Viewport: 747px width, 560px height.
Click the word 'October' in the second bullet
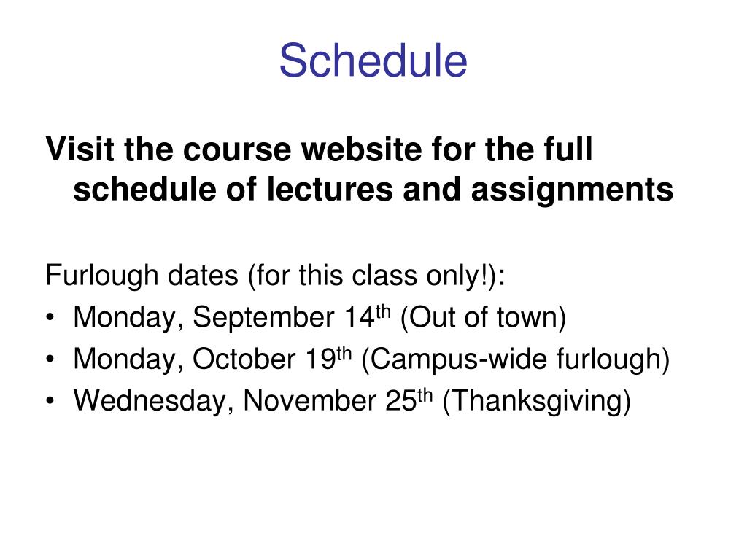click(x=244, y=359)
